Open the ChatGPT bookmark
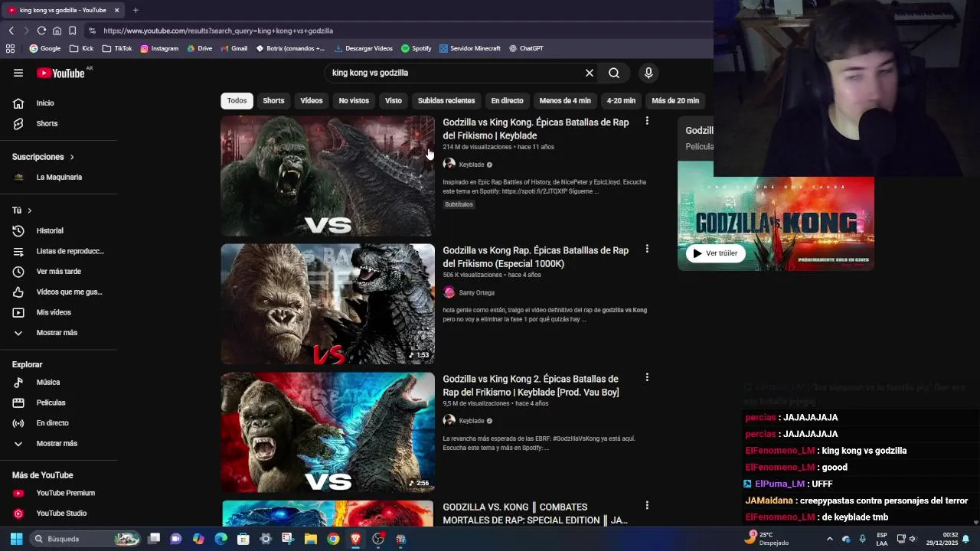Screen dimensions: 980x551 (526, 48)
